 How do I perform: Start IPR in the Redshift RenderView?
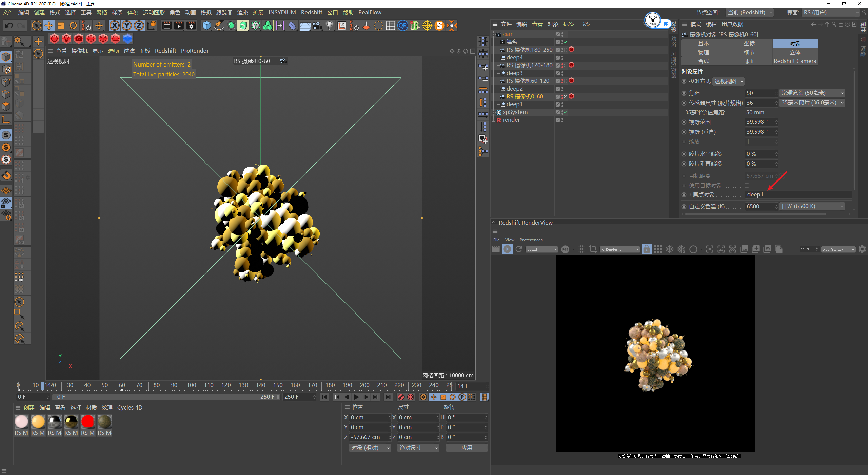[x=507, y=249]
